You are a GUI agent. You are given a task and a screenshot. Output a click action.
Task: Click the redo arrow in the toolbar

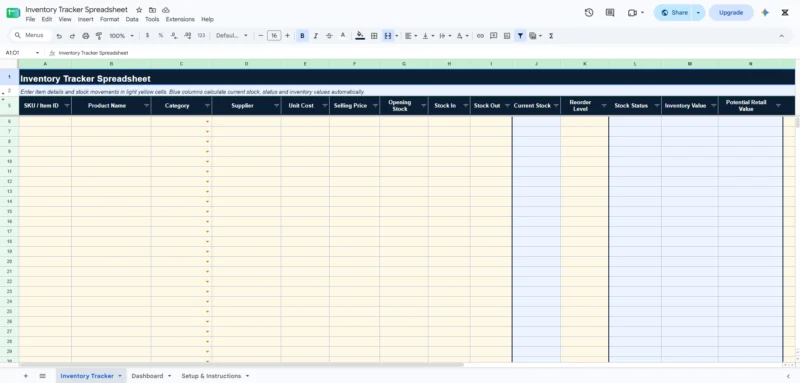click(x=72, y=36)
